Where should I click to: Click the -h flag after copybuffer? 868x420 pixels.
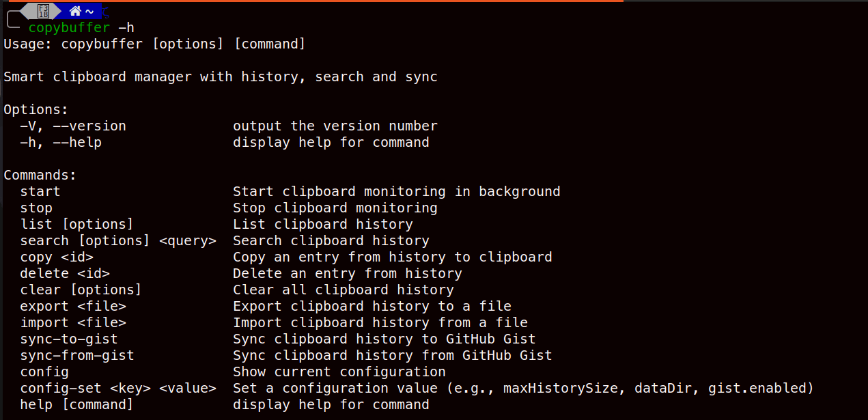(x=126, y=28)
